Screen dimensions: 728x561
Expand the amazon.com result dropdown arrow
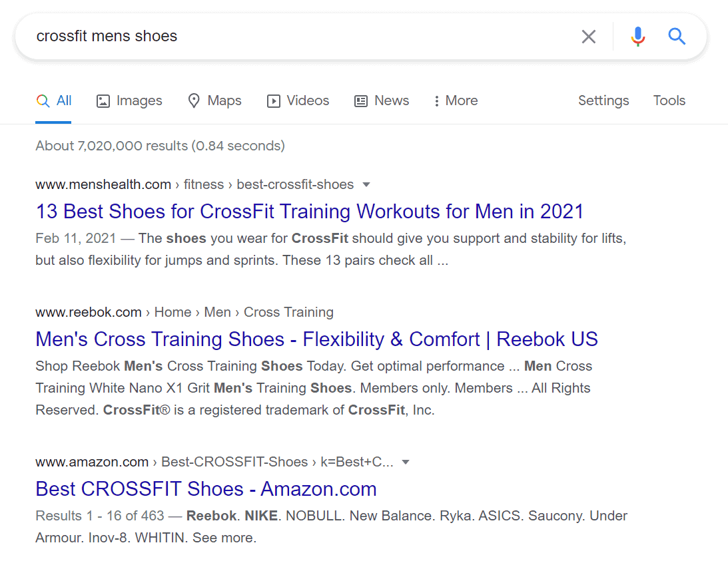pos(406,463)
